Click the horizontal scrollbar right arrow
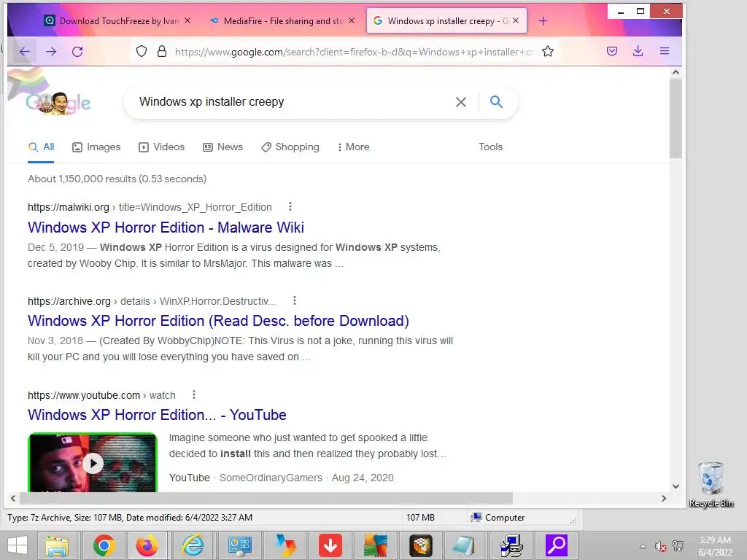The width and height of the screenshot is (747, 560). tap(664, 498)
